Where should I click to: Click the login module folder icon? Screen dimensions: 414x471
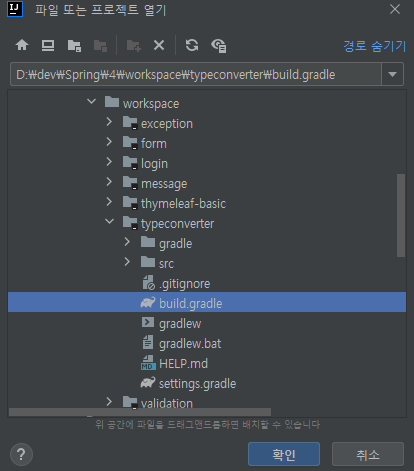130,163
